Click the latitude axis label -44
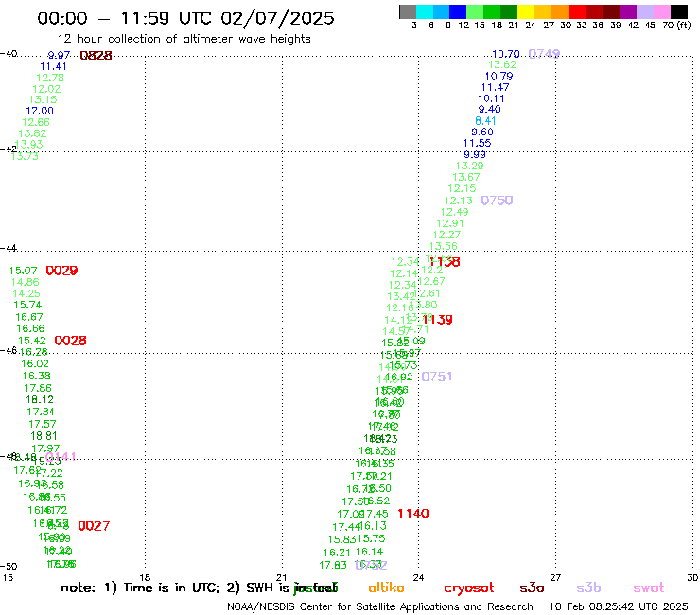 tap(9, 248)
